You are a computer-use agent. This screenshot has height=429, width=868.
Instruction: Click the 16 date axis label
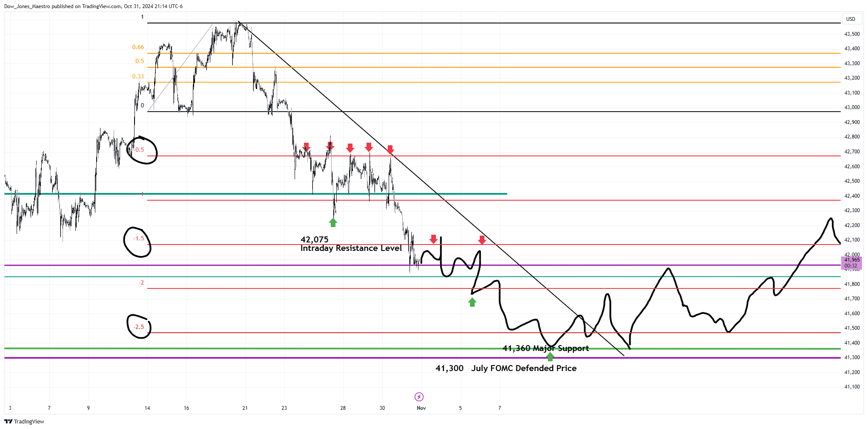coord(186,408)
